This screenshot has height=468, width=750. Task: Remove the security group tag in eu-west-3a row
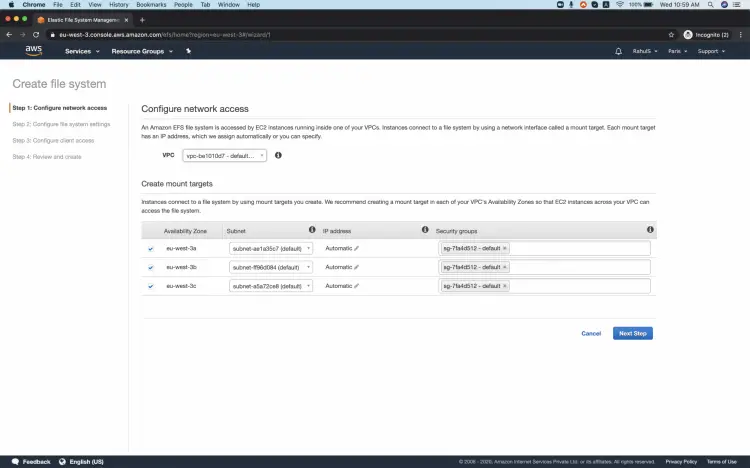tap(505, 248)
